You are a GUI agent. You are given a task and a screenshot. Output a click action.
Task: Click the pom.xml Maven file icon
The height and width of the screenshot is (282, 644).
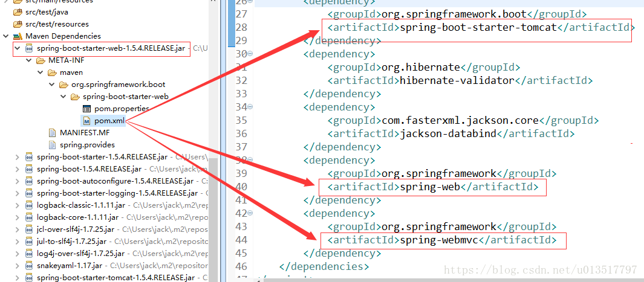point(86,121)
